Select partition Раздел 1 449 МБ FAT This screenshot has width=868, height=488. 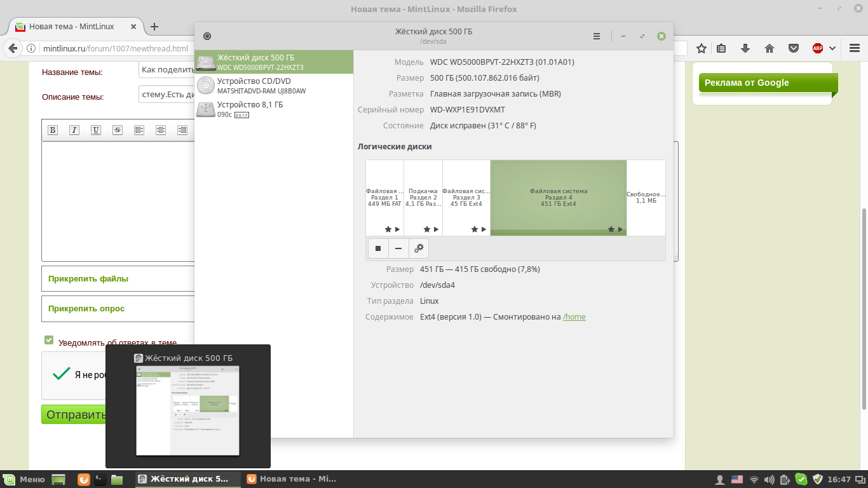coord(385,198)
